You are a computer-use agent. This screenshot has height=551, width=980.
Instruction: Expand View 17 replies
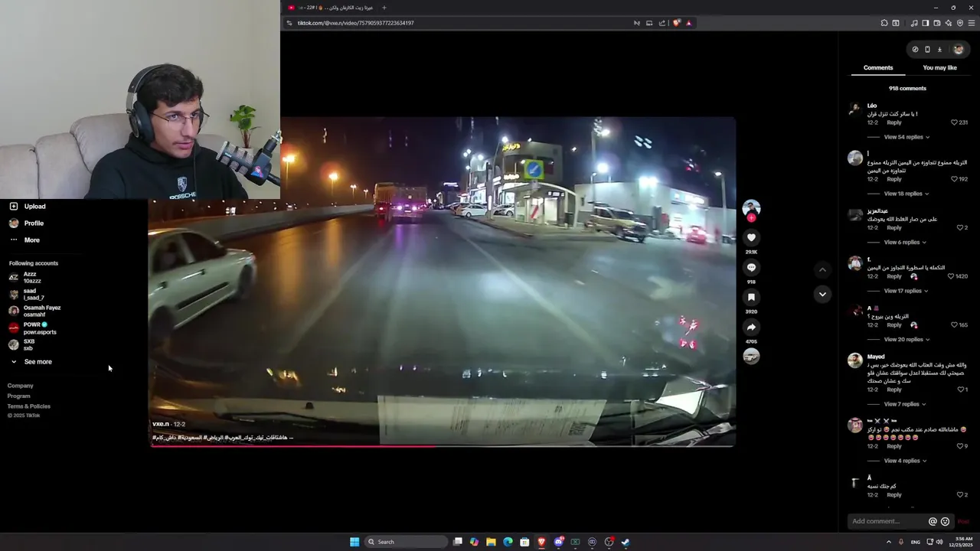click(x=906, y=291)
